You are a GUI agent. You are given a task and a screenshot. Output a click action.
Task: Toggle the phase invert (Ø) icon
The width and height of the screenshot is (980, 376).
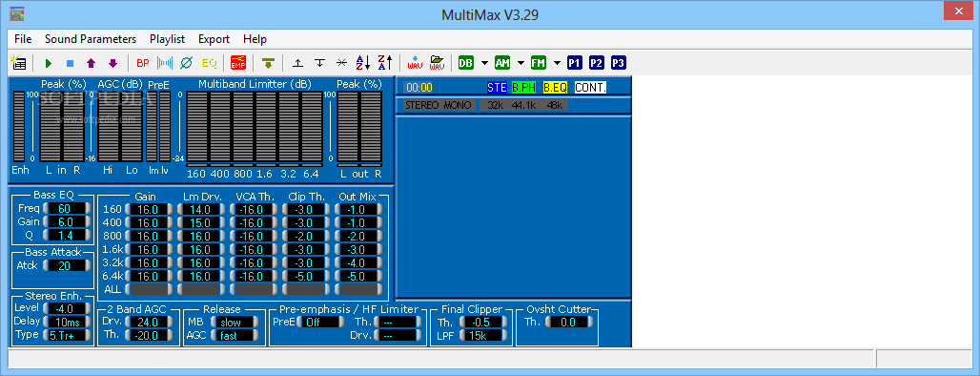point(186,63)
